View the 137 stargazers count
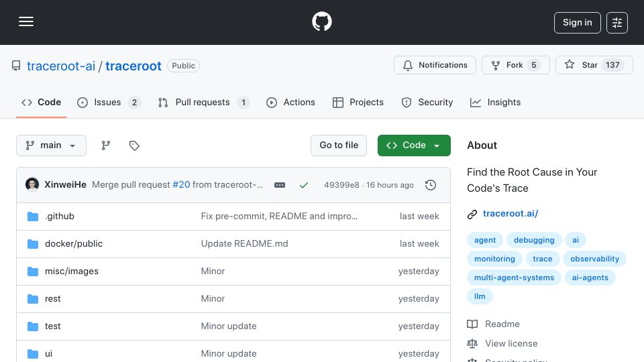 (x=612, y=65)
